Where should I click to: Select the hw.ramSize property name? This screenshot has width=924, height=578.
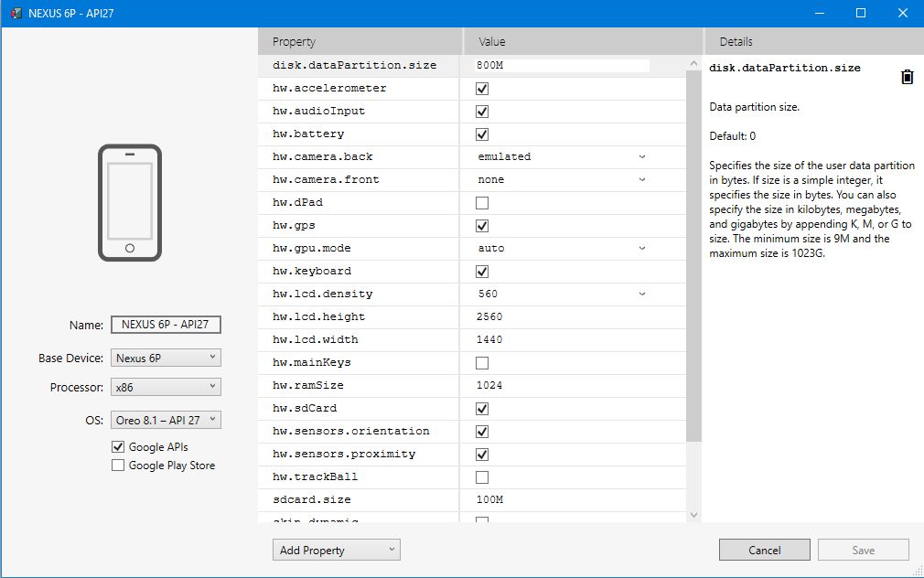[307, 385]
